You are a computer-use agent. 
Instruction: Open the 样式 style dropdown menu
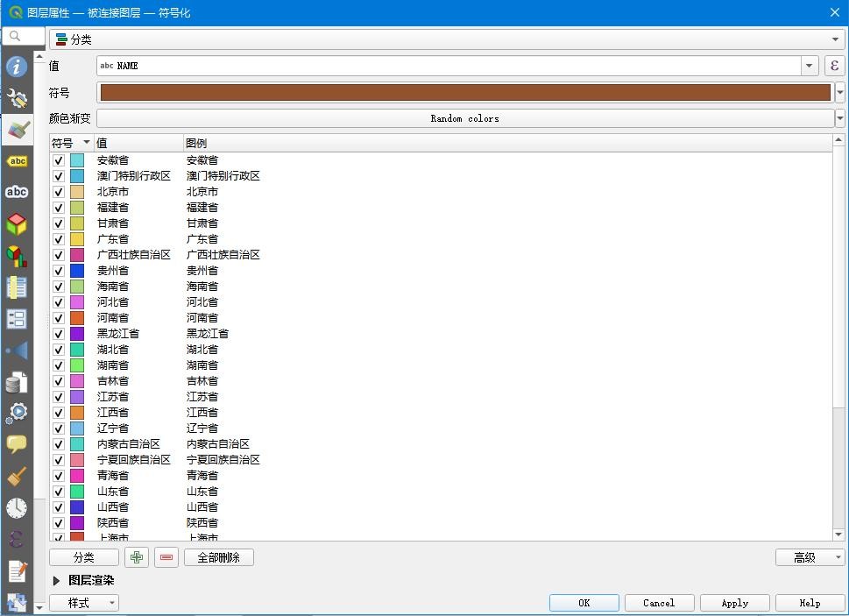[84, 603]
